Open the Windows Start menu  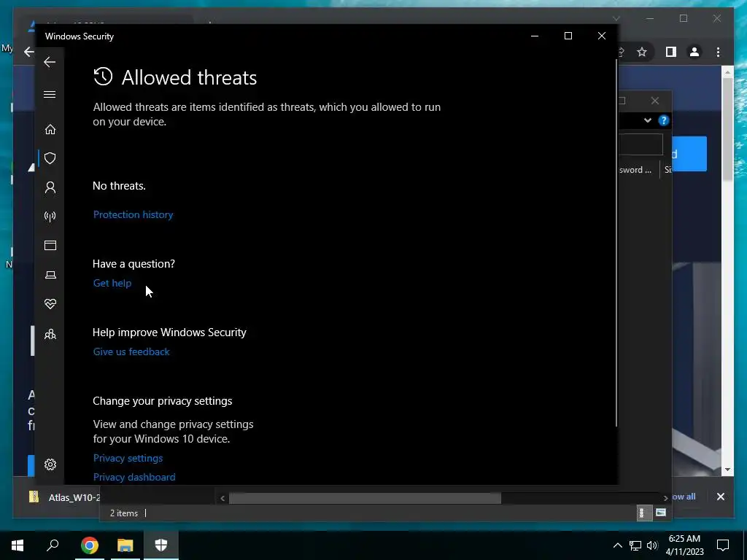click(18, 545)
